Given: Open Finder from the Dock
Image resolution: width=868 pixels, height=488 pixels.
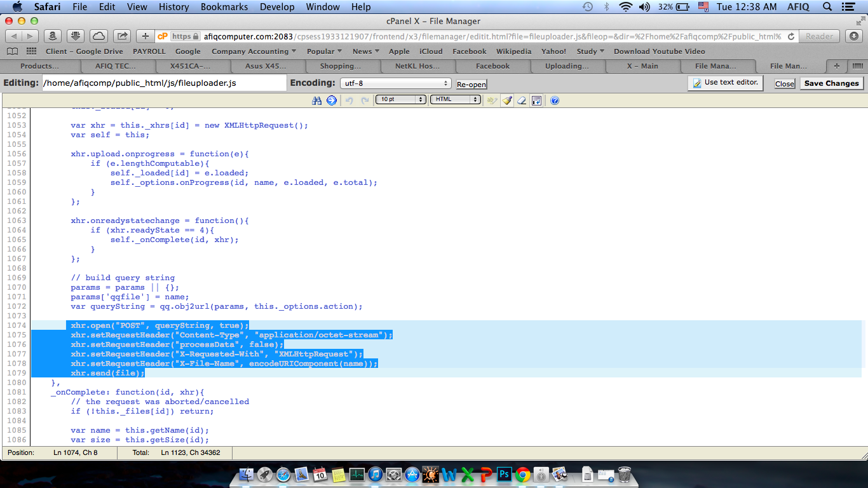Looking at the screenshot, I should point(246,474).
